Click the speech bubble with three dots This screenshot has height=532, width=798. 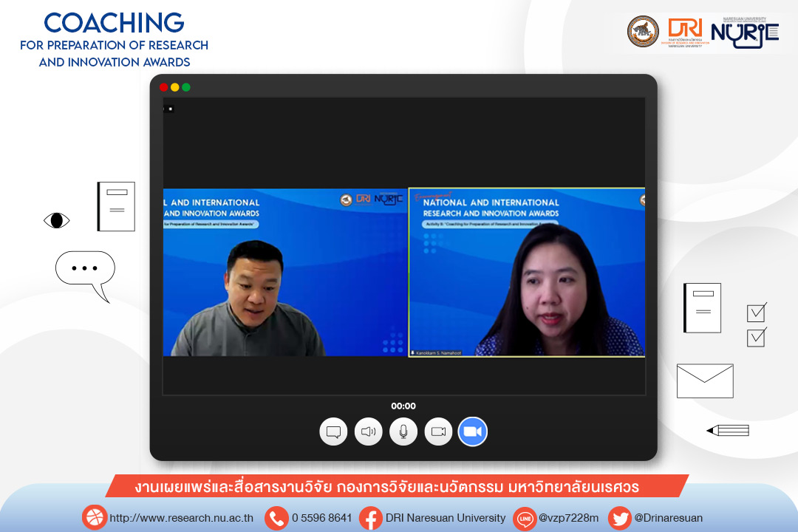pos(86,276)
